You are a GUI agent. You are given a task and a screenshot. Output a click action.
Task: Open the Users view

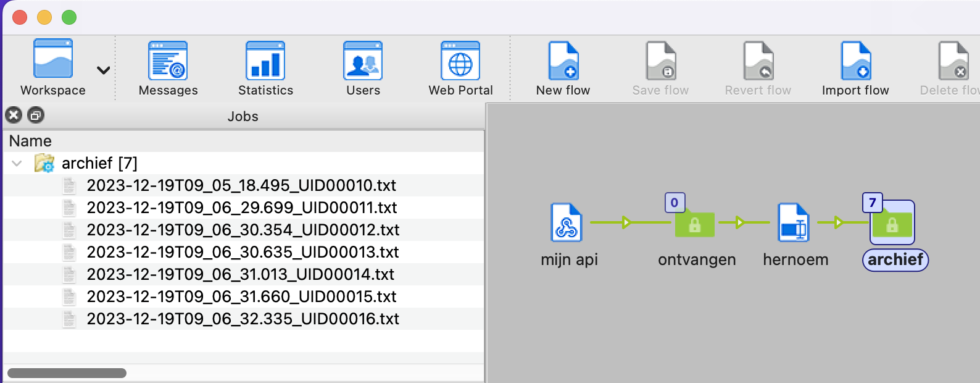(x=363, y=68)
